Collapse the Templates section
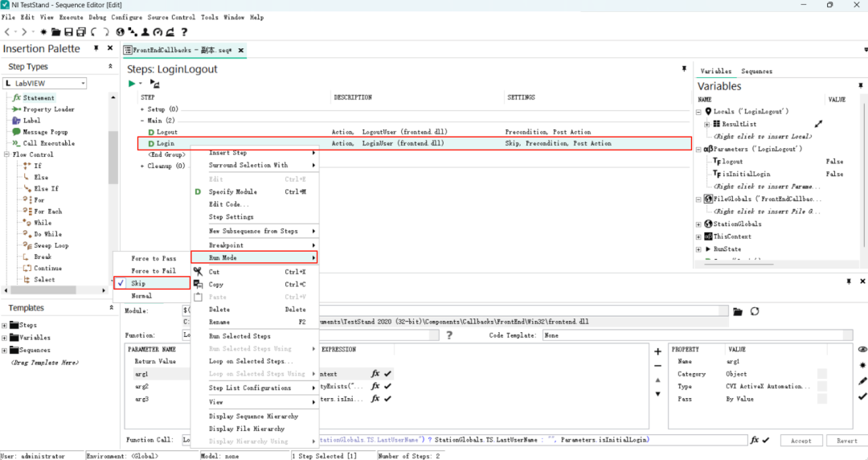Viewport: 868px width, 460px height. 111,307
